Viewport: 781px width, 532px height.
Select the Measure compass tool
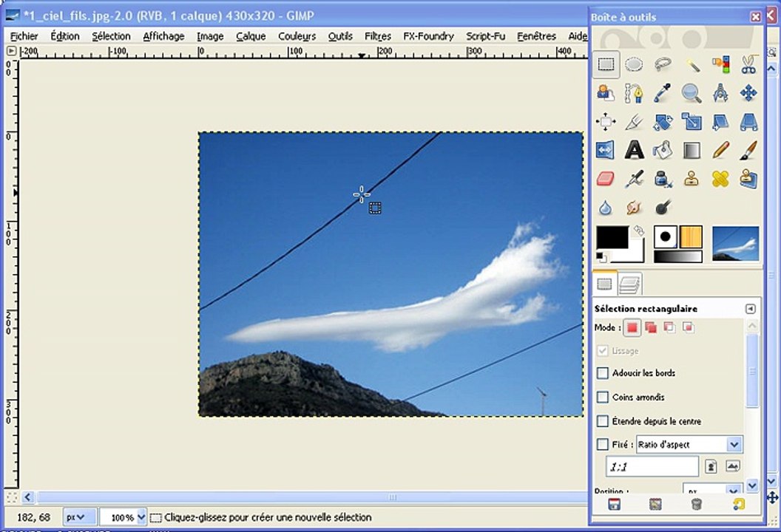click(x=720, y=92)
